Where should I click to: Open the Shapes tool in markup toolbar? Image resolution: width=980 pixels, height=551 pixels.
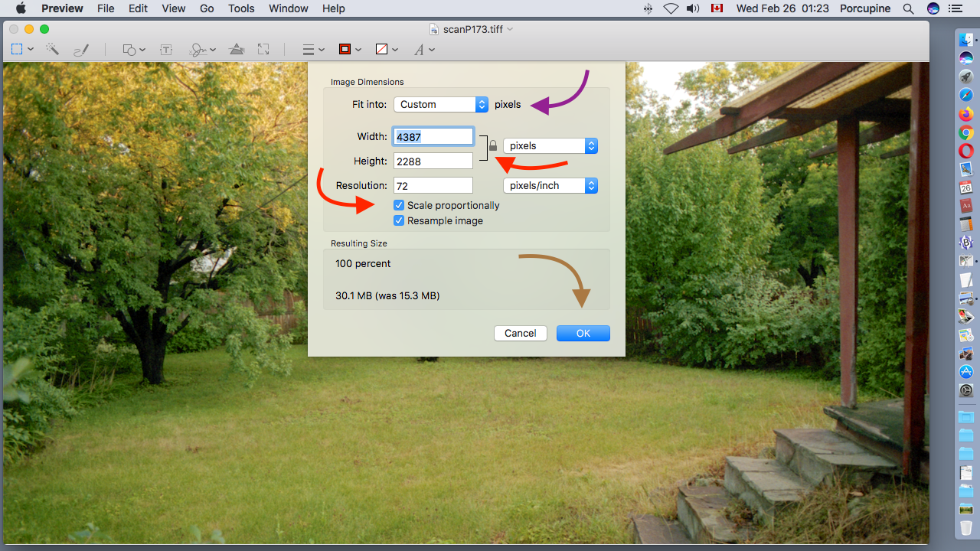(x=130, y=49)
